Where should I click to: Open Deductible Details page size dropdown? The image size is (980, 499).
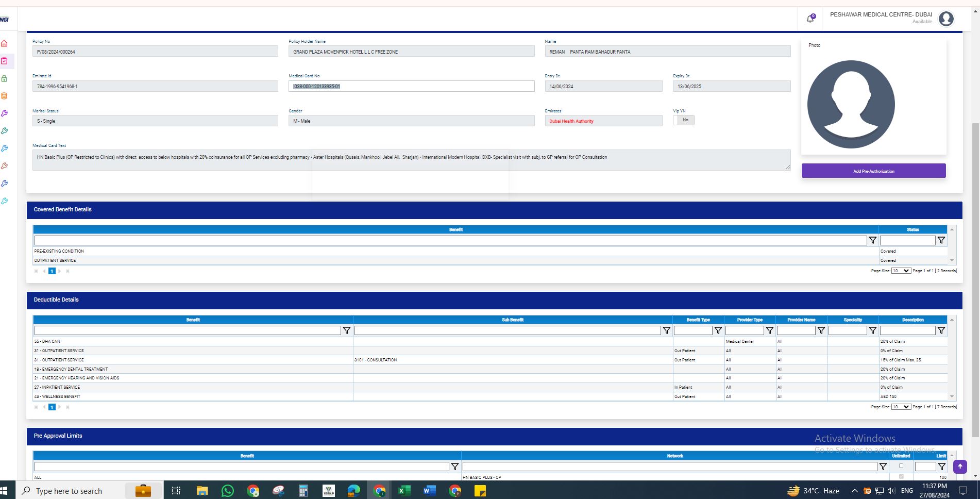[x=901, y=407]
